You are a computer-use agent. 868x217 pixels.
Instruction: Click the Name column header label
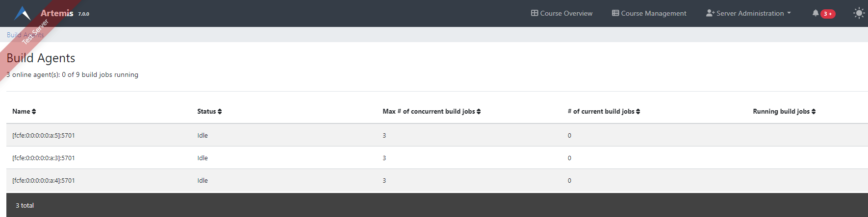[x=21, y=112]
